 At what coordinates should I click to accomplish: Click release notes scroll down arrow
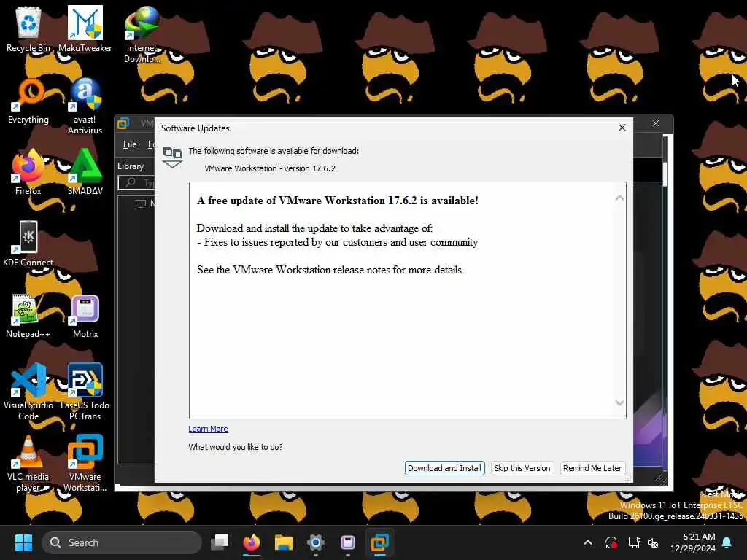coord(619,402)
